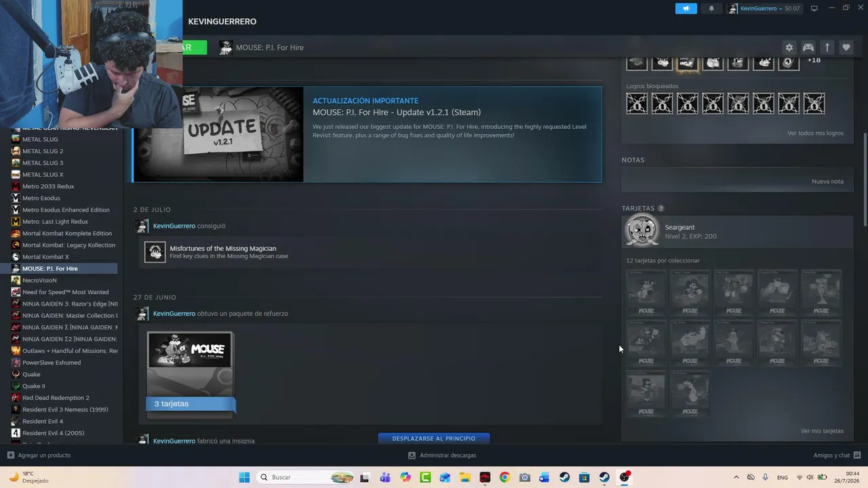Open Microsoft Word from the taskbar

[545, 477]
